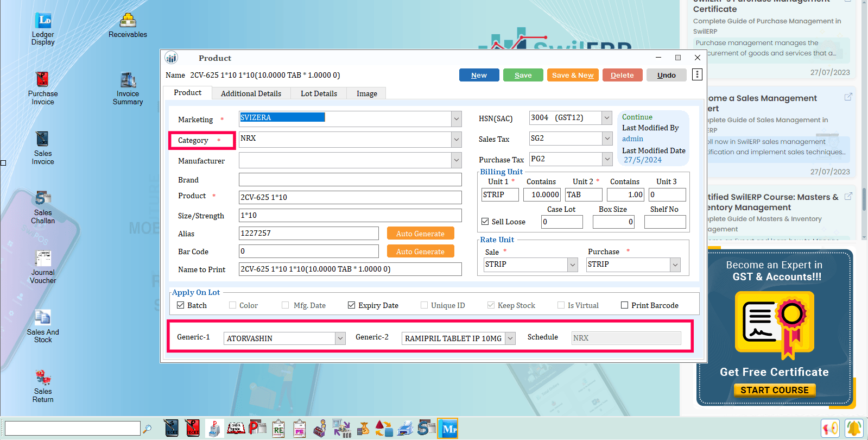The image size is (868, 440).
Task: Click the Save & New button
Action: [x=573, y=75]
